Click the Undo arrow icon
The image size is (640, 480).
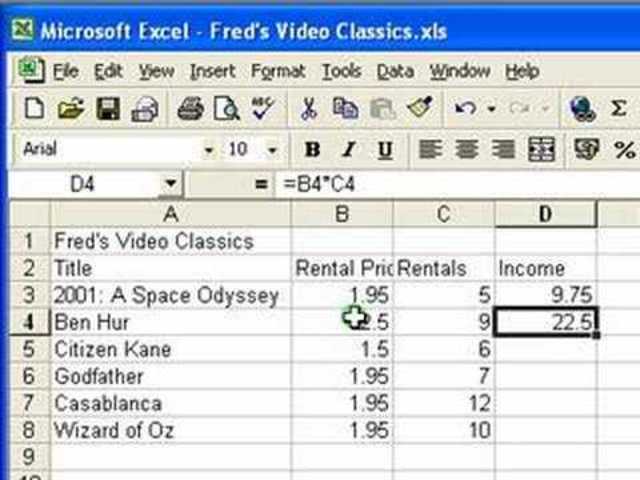pyautogui.click(x=465, y=109)
